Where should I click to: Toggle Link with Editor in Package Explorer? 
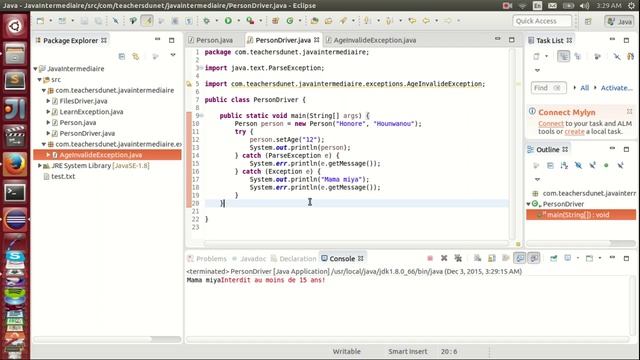[136, 56]
